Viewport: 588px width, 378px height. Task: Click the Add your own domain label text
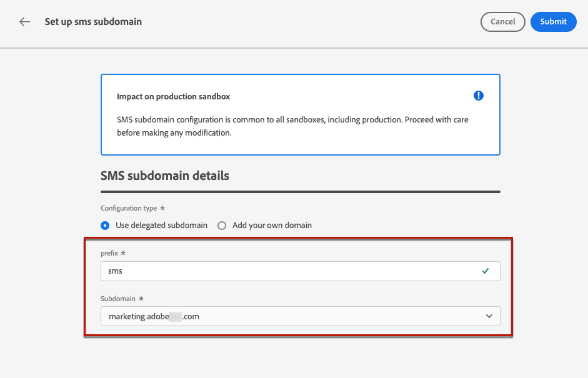coord(272,226)
